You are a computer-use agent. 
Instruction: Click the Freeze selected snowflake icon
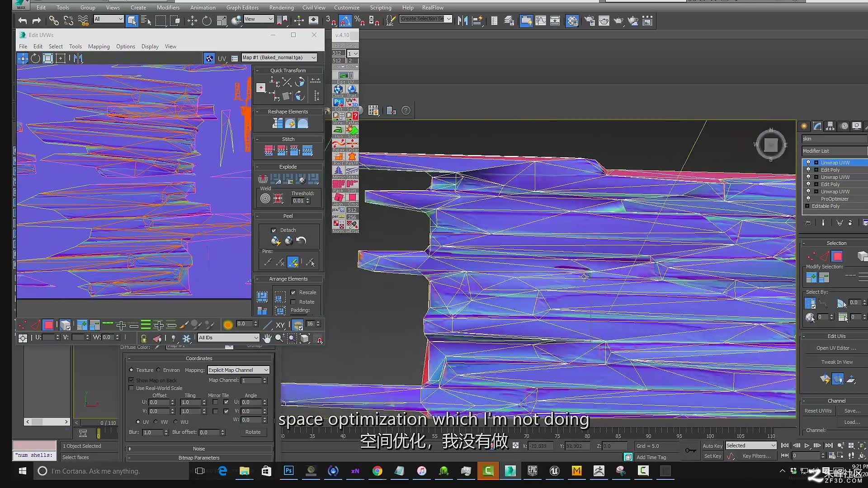click(x=186, y=338)
